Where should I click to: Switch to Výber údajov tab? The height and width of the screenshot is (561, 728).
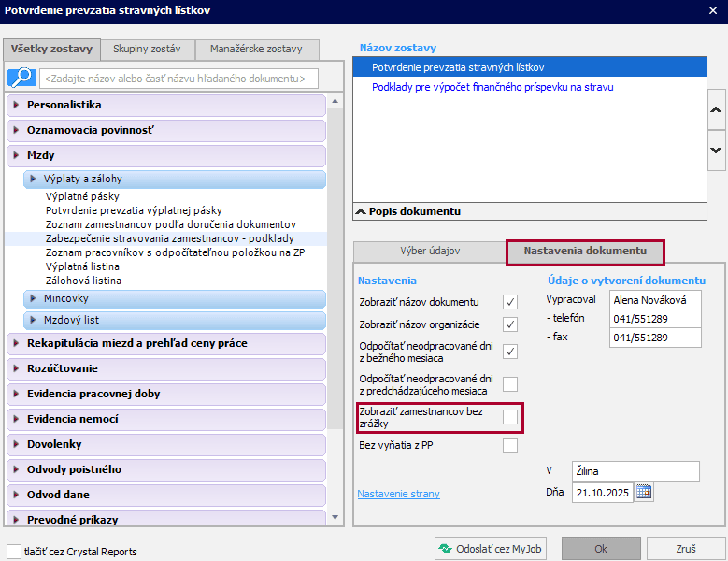tap(430, 252)
